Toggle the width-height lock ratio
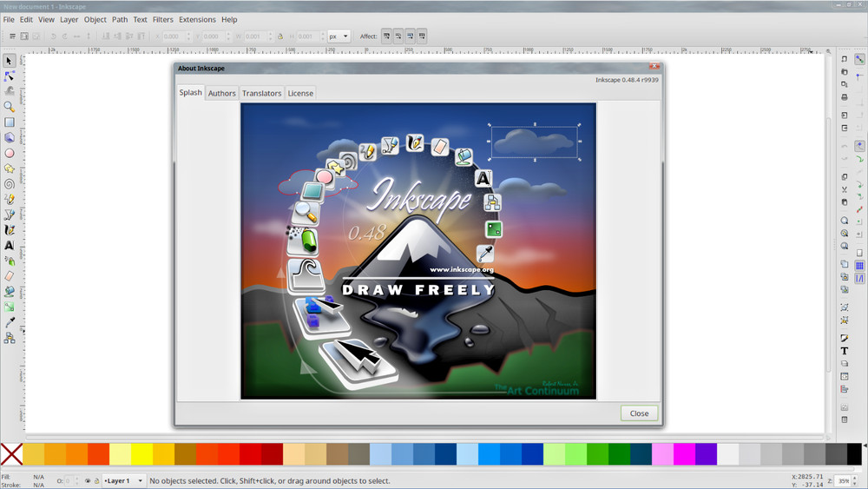The width and height of the screenshot is (868, 489). [x=280, y=36]
